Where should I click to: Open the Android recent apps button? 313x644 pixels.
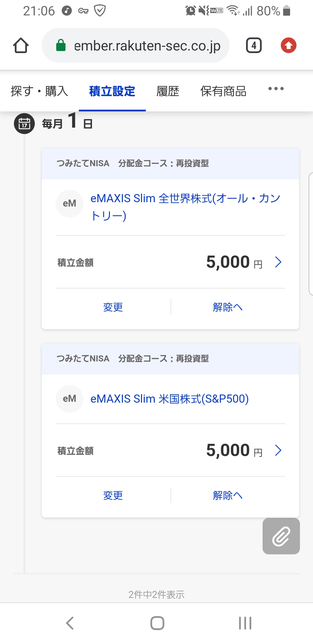click(245, 623)
